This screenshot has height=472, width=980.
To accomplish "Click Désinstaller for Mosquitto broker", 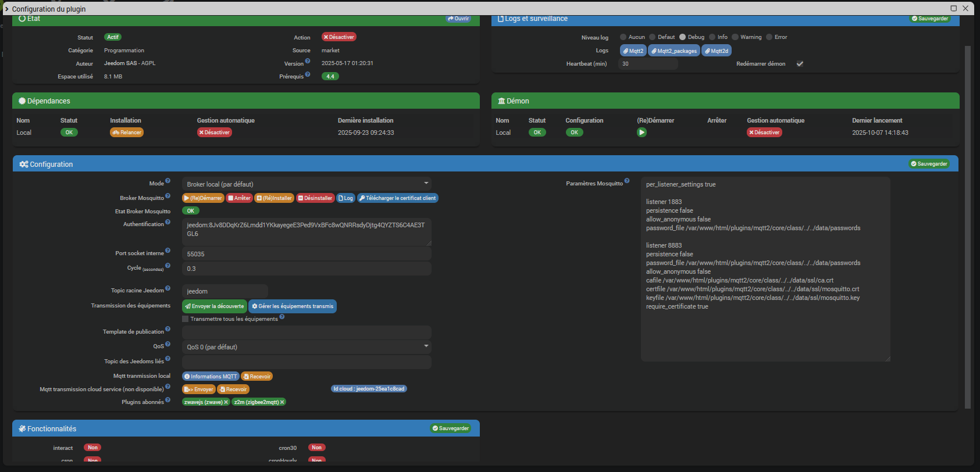I will point(315,198).
